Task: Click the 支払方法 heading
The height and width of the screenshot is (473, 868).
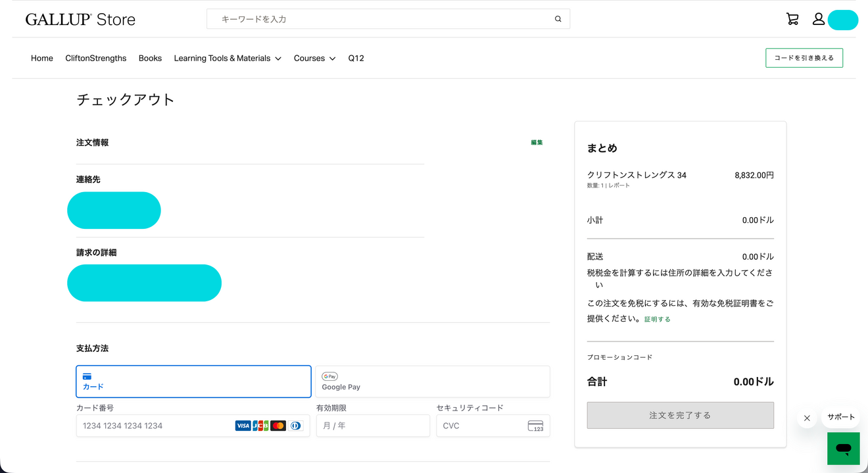Action: pyautogui.click(x=92, y=348)
